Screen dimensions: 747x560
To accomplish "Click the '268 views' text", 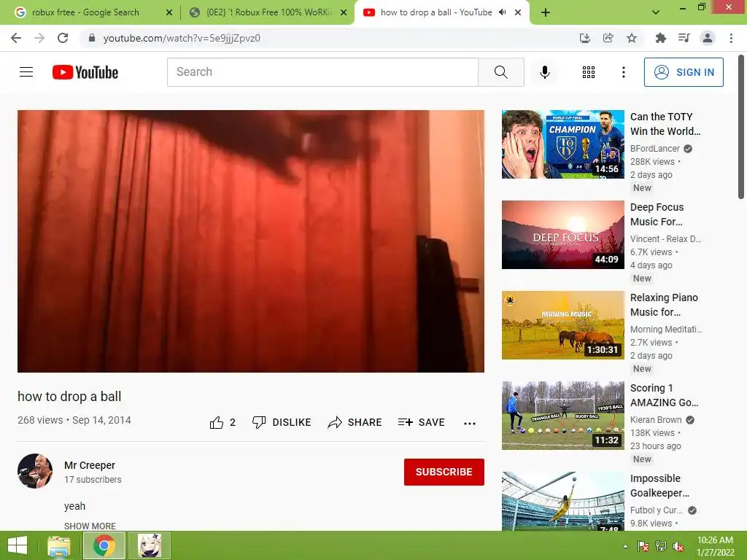I will tap(40, 420).
